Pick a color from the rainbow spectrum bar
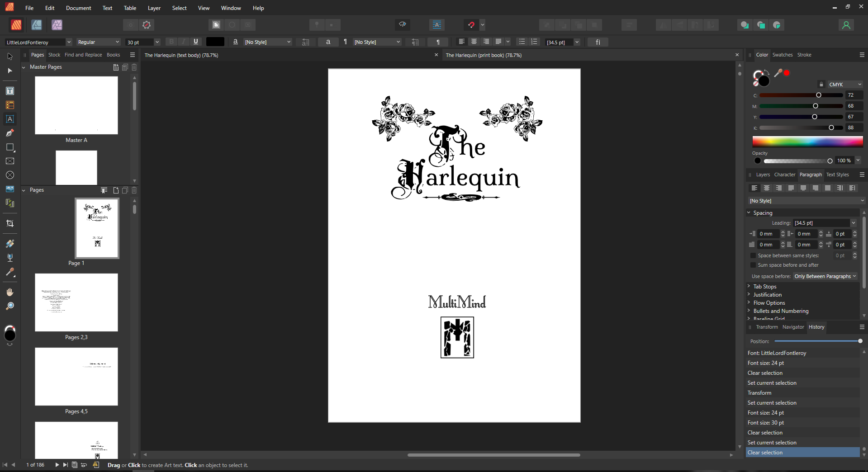Image resolution: width=868 pixels, height=472 pixels. [807, 142]
